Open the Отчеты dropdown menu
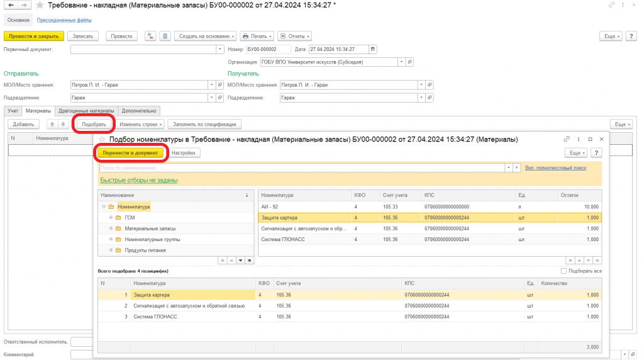This screenshot has width=644, height=360. [x=294, y=36]
